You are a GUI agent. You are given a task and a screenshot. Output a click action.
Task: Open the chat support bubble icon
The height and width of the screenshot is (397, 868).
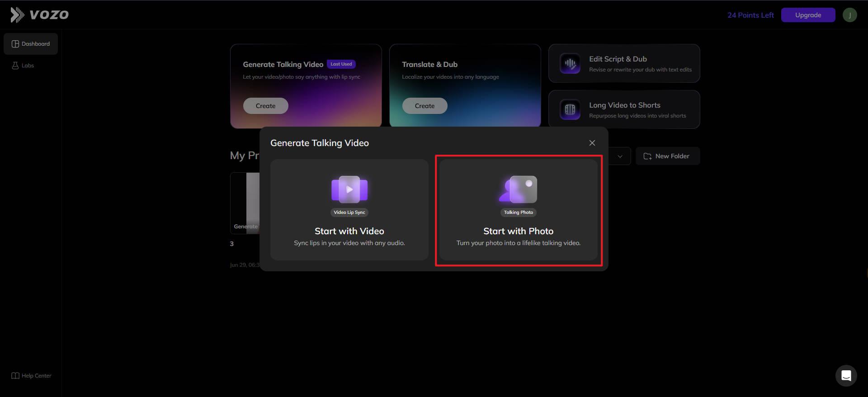point(846,376)
